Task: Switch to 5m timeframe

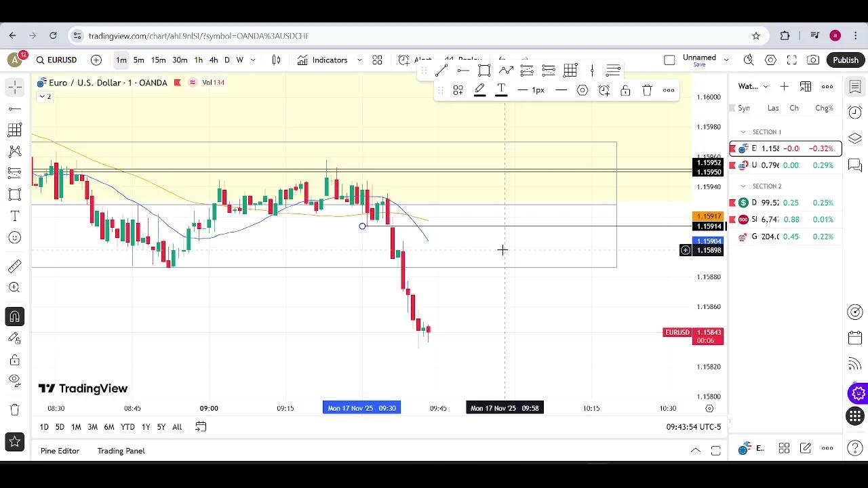Action: click(x=138, y=60)
